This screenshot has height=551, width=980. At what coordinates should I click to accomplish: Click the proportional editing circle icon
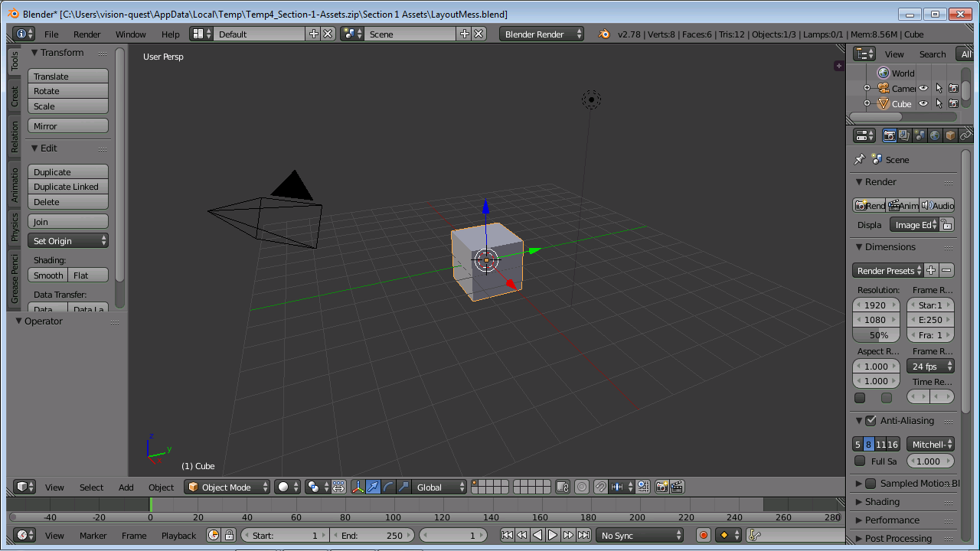[583, 487]
